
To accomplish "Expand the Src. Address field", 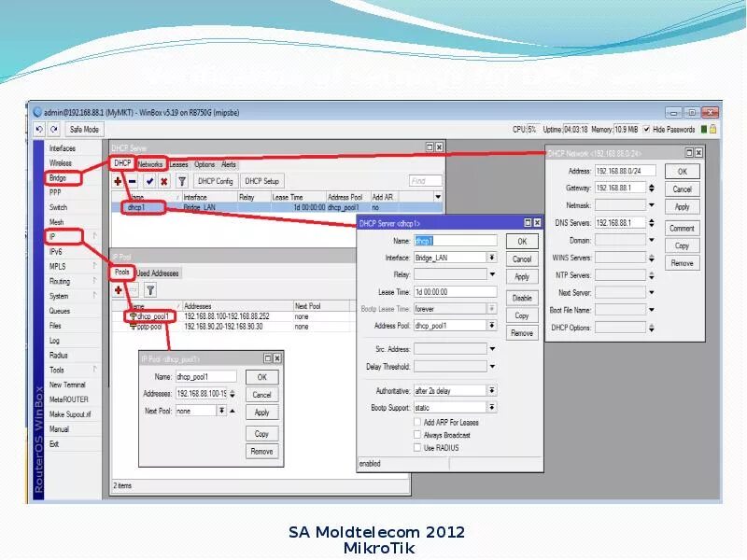I will click(492, 349).
